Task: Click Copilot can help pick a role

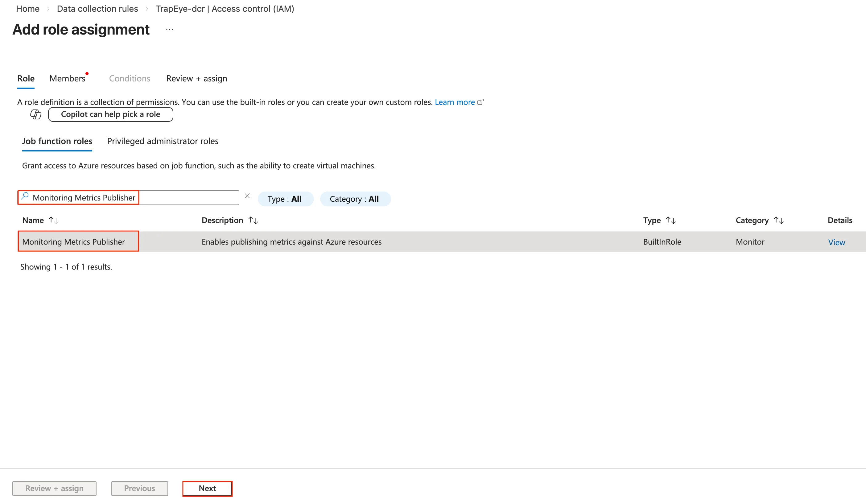Action: click(x=111, y=114)
